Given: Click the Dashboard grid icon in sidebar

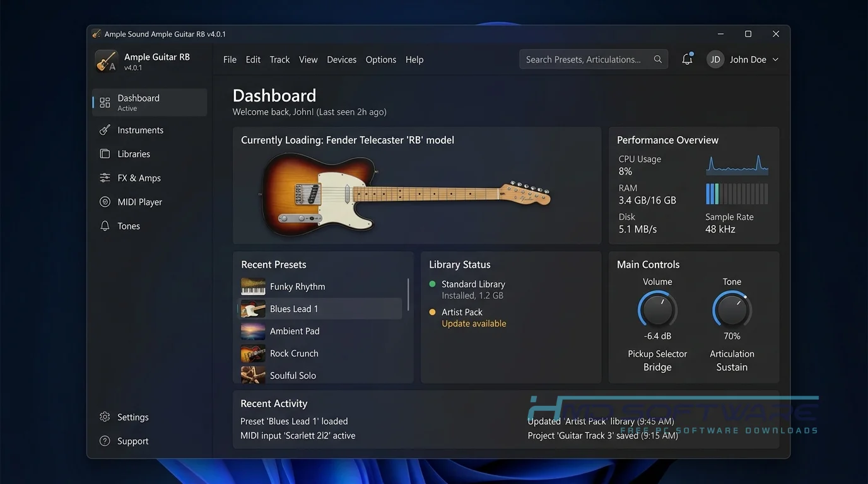Looking at the screenshot, I should pyautogui.click(x=105, y=102).
